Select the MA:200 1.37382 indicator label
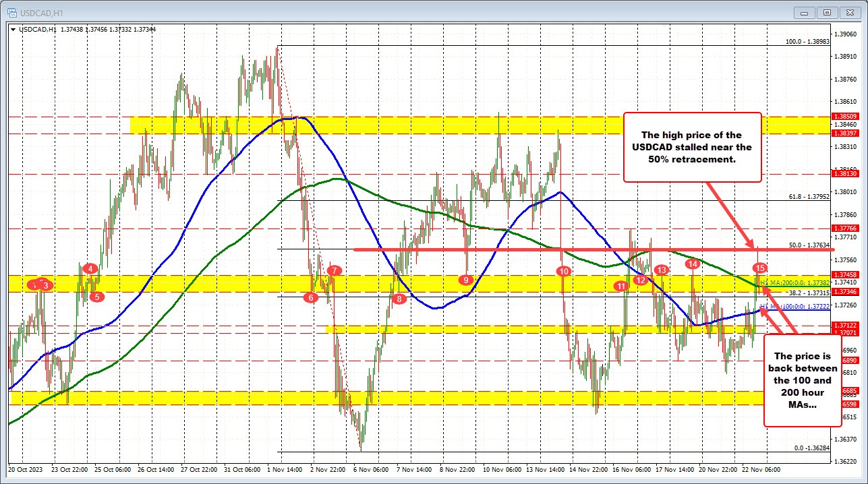Viewport: 868px width, 484px height. click(794, 284)
